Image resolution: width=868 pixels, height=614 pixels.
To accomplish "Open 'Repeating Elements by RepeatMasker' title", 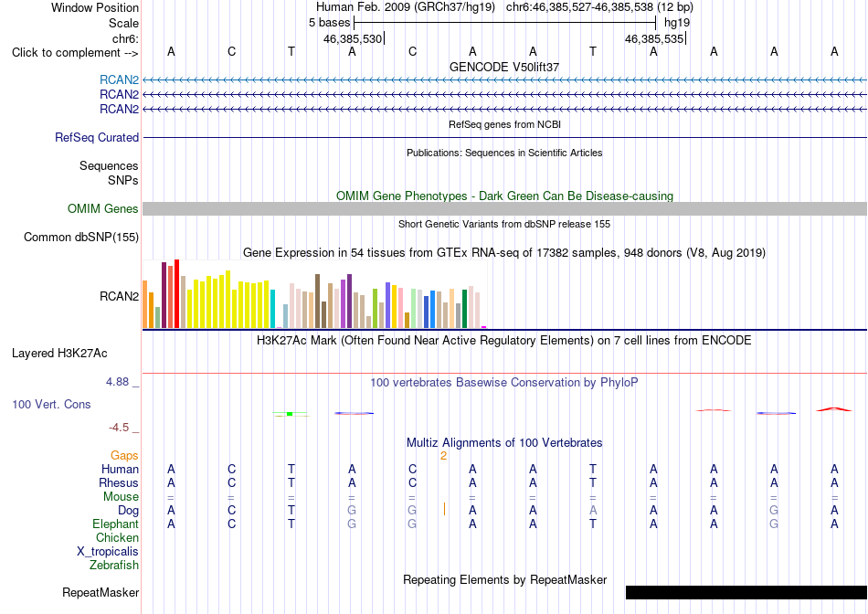I will tap(504, 579).
